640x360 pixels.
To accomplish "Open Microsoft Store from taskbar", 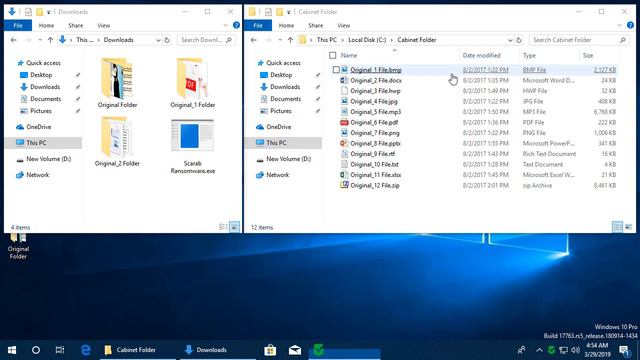I will click(x=270, y=350).
